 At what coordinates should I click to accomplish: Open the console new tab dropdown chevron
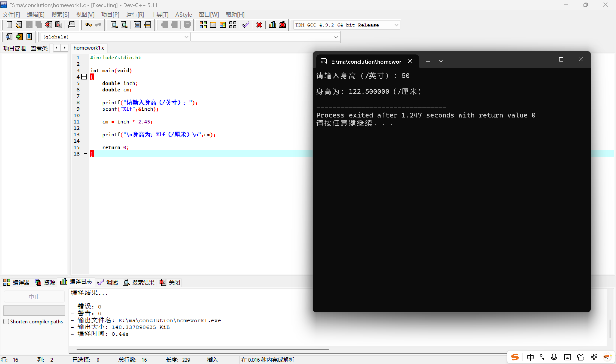pyautogui.click(x=441, y=61)
